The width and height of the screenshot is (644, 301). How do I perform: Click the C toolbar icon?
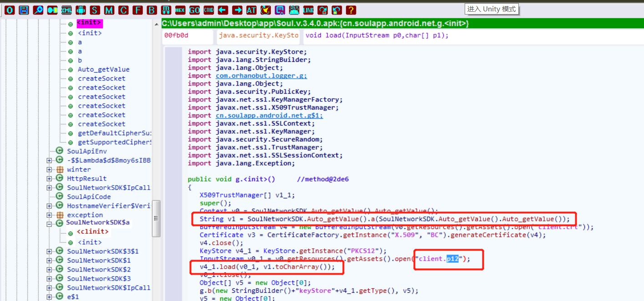(123, 10)
